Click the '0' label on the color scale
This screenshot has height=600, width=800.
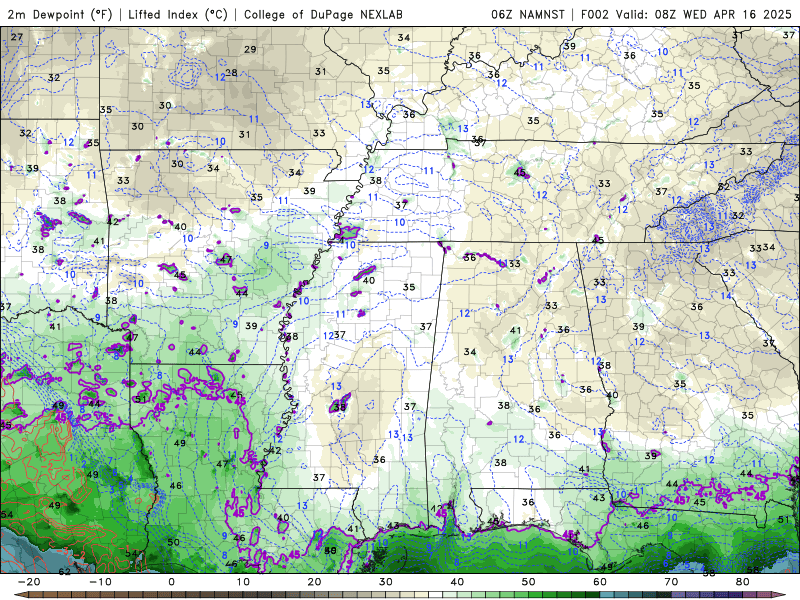tap(171, 582)
